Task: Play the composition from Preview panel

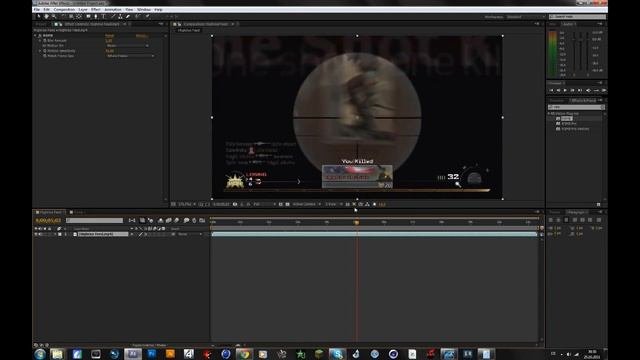Action: [565, 90]
